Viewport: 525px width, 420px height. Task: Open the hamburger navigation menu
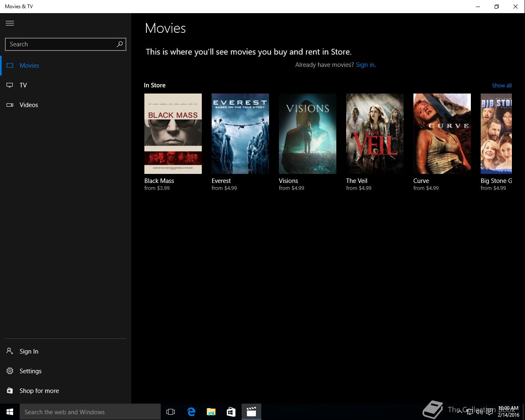tap(10, 23)
